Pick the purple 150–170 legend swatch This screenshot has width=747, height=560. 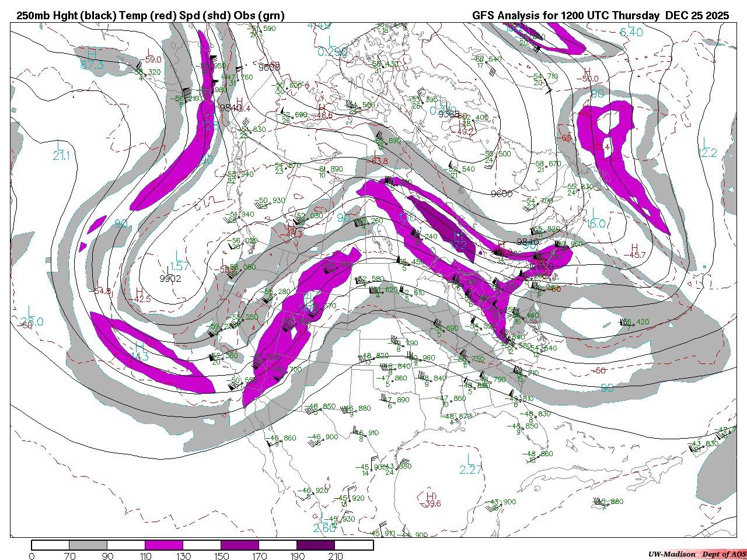tap(240, 545)
